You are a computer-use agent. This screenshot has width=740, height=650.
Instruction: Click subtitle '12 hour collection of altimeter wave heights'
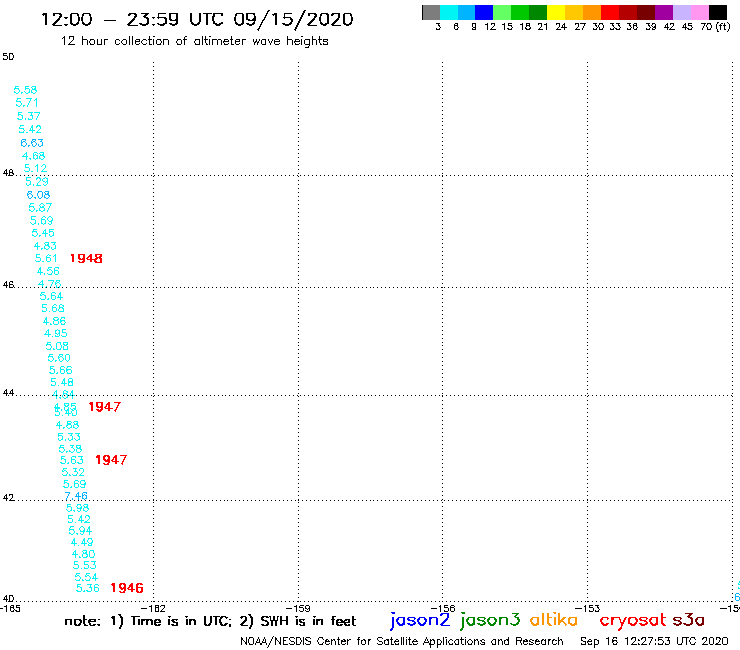(x=194, y=41)
